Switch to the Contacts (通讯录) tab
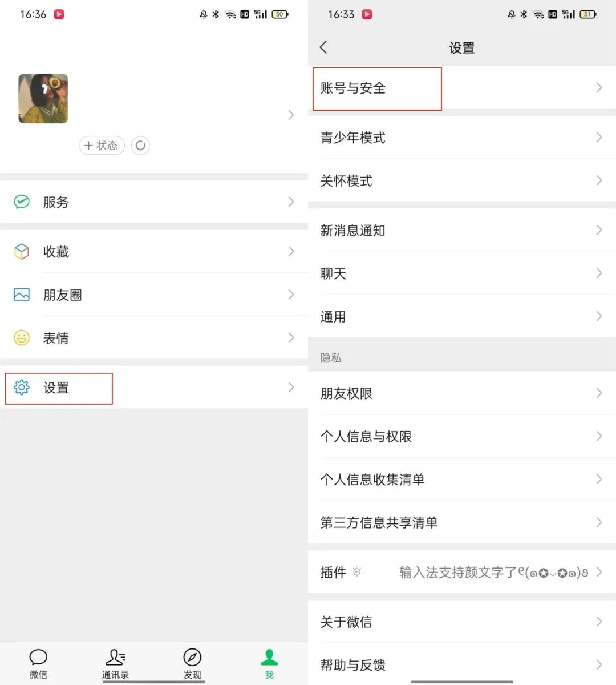This screenshot has height=685, width=616. click(115, 664)
